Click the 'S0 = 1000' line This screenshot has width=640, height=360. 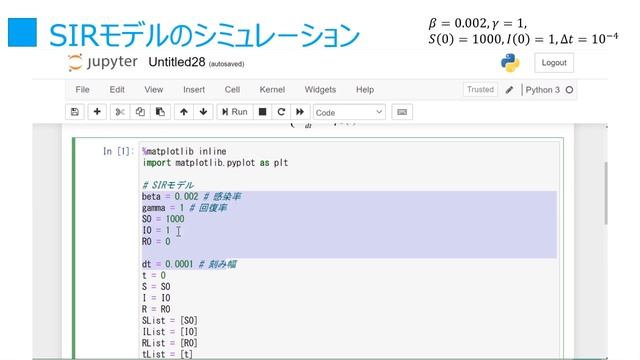pos(163,219)
